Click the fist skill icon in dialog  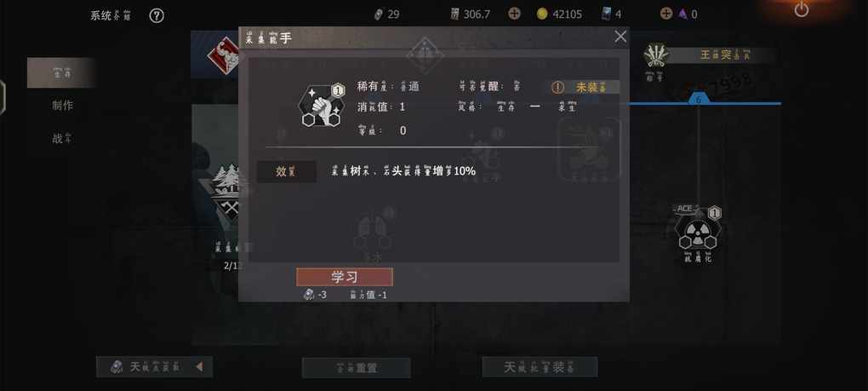tap(322, 106)
